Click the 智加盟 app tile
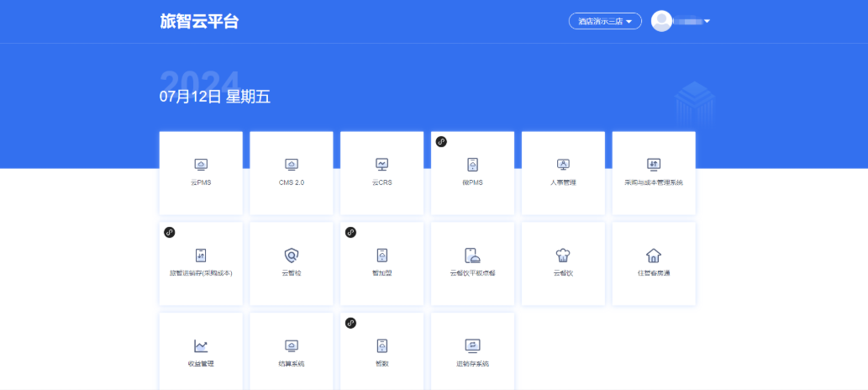The width and height of the screenshot is (868, 390). (x=382, y=262)
